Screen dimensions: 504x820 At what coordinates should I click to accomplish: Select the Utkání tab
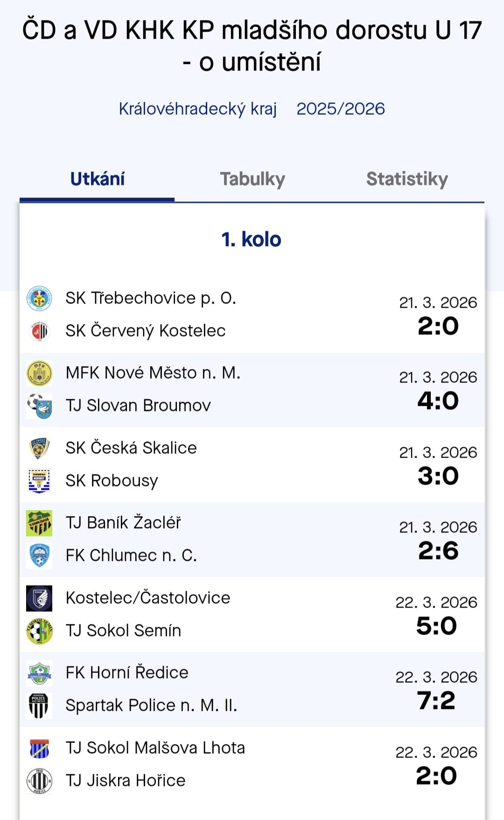tap(98, 179)
